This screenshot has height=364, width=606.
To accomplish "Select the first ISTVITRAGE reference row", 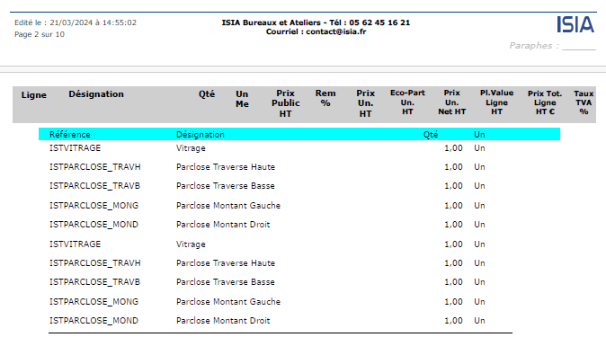I will point(75,147).
